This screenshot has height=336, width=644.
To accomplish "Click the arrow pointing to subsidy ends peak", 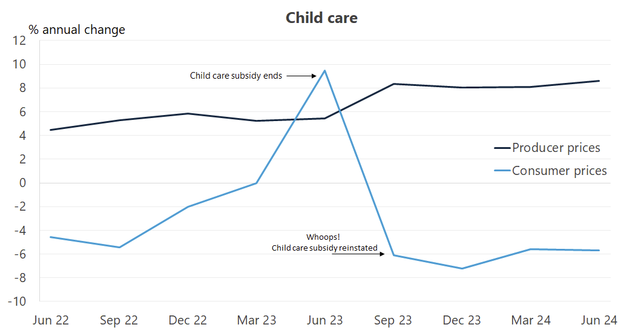I will tap(301, 76).
